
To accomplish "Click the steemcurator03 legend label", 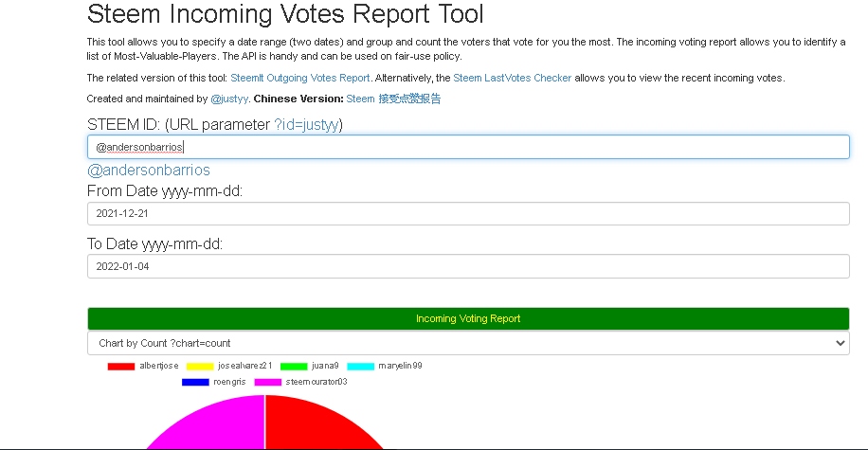I will coord(316,382).
